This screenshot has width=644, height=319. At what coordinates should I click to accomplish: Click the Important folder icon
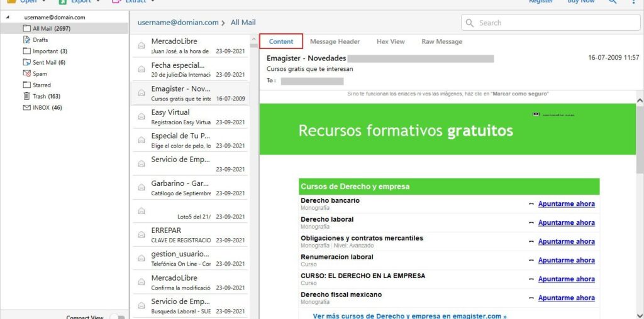pos(26,51)
